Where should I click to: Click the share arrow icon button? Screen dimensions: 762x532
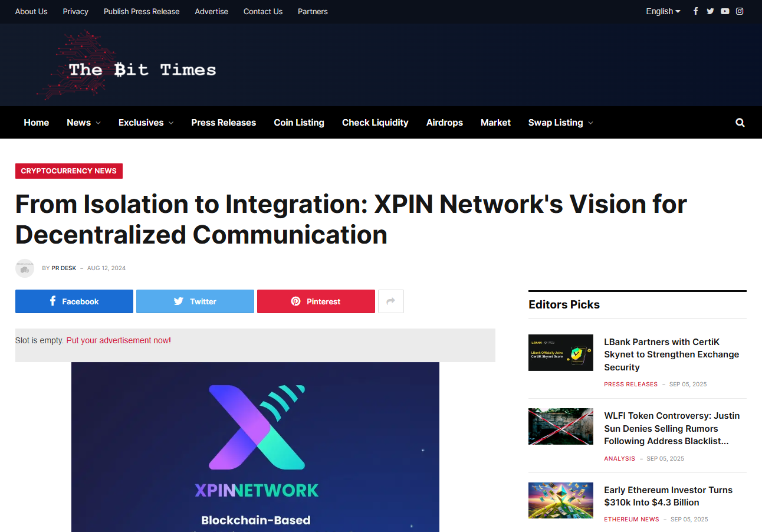(x=390, y=301)
